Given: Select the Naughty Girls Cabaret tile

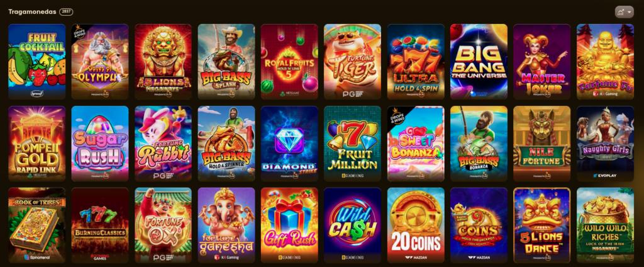Looking at the screenshot, I should pyautogui.click(x=605, y=144).
